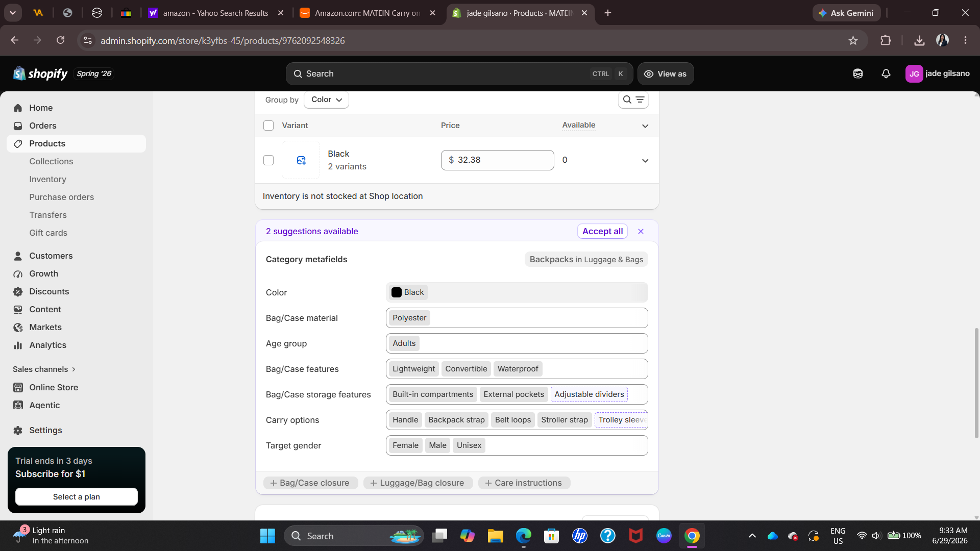Go back to previous page
980x551 pixels.
pyautogui.click(x=15, y=40)
